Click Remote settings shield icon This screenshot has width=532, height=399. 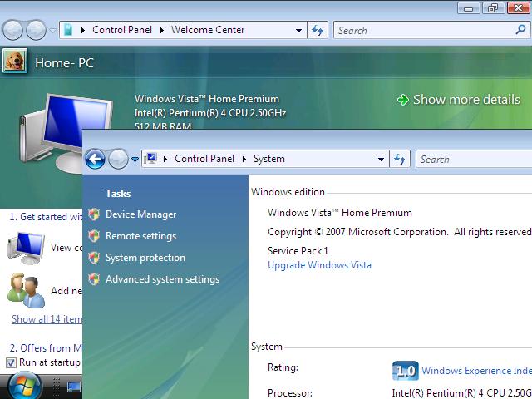(x=94, y=236)
